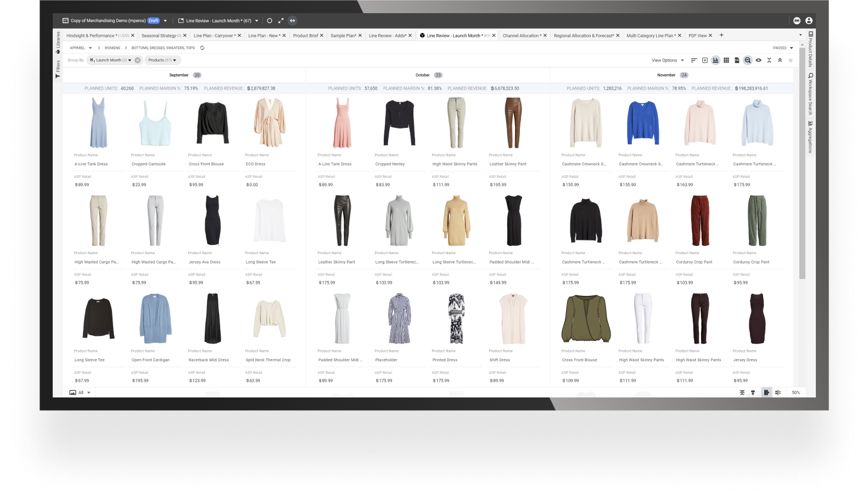
Task: Remove the Launch Month grouping chip
Action: click(x=137, y=60)
